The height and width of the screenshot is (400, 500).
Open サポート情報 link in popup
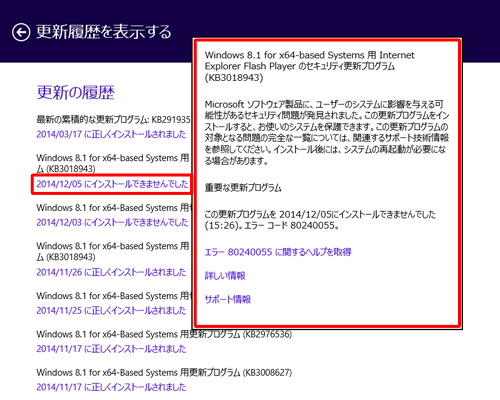coord(228,299)
